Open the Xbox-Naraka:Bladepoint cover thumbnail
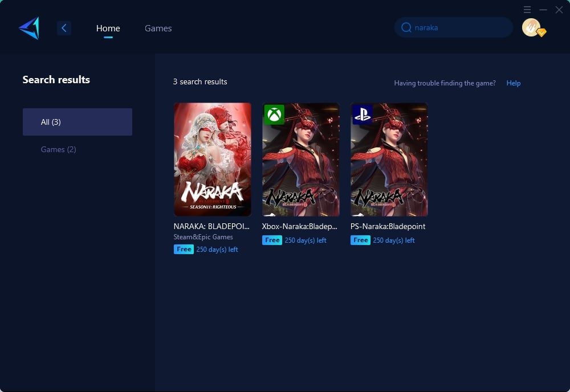 [300, 160]
